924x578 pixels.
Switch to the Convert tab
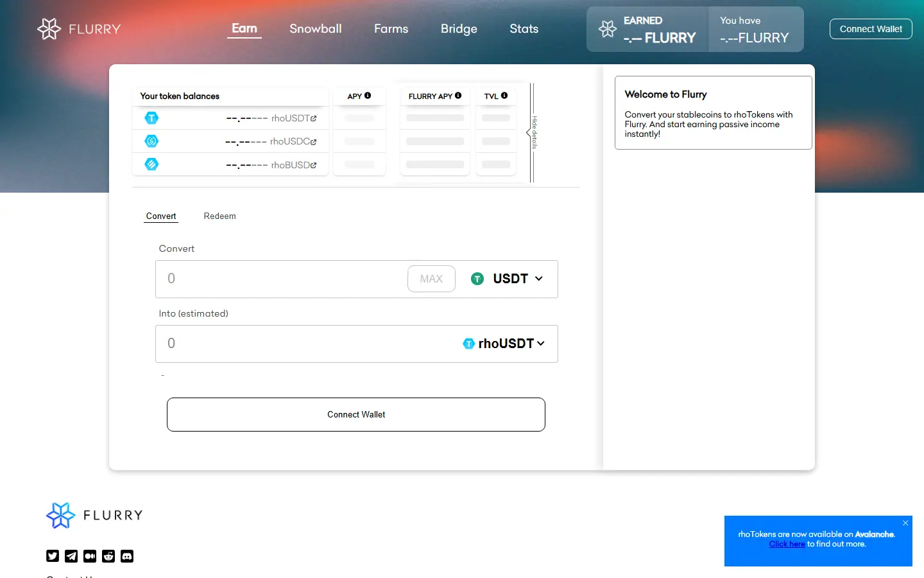tap(161, 216)
